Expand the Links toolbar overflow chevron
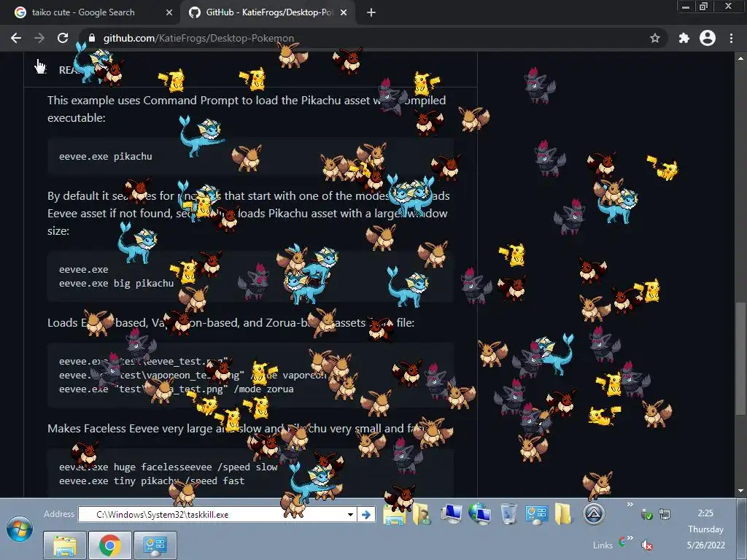747x560 pixels. (630, 539)
